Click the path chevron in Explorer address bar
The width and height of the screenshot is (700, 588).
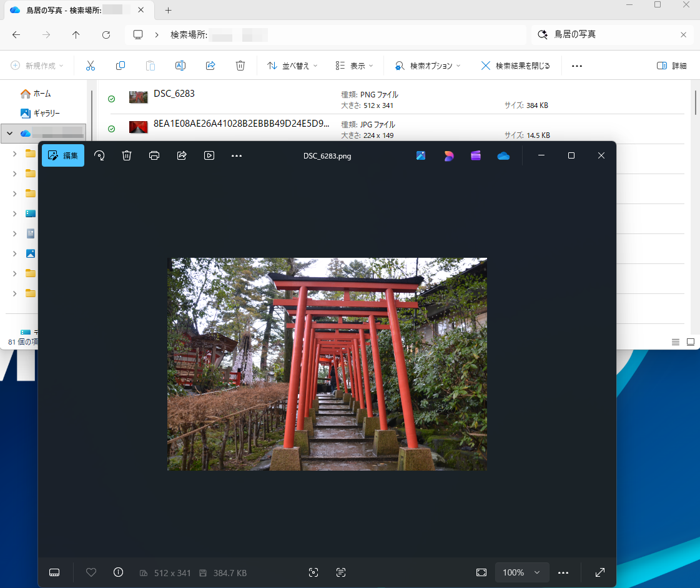coord(157,35)
